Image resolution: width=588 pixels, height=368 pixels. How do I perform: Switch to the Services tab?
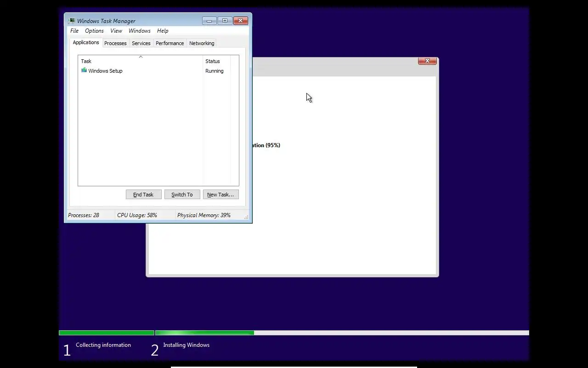pyautogui.click(x=141, y=43)
